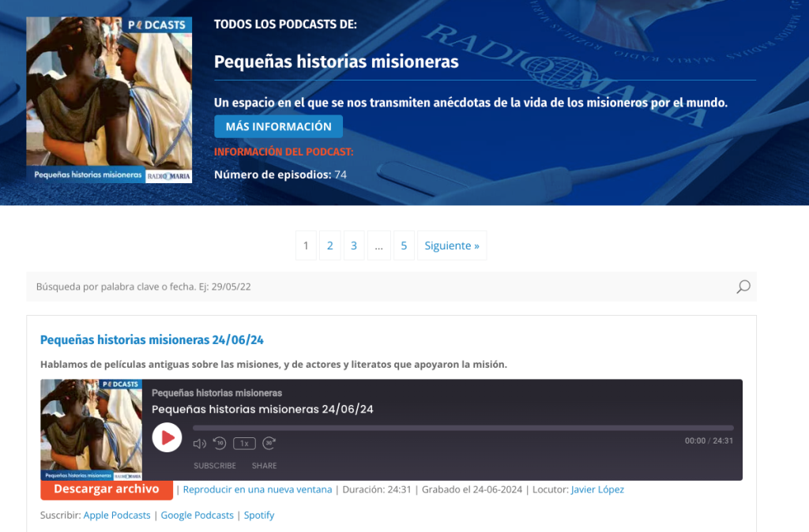Subscribe via Apple Podcasts link
The width and height of the screenshot is (809, 532).
tap(117, 515)
